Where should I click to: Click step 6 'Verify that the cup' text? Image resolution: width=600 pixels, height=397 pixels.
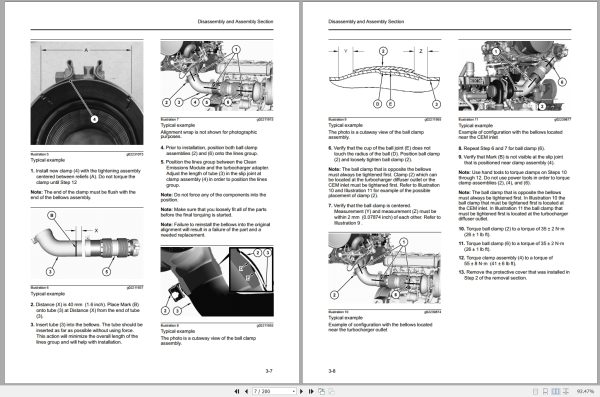click(384, 154)
